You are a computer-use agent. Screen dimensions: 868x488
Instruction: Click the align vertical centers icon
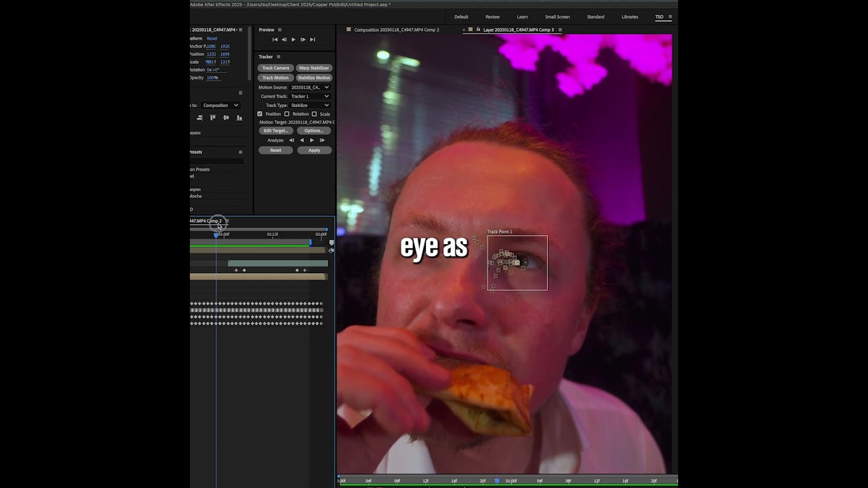(x=226, y=118)
